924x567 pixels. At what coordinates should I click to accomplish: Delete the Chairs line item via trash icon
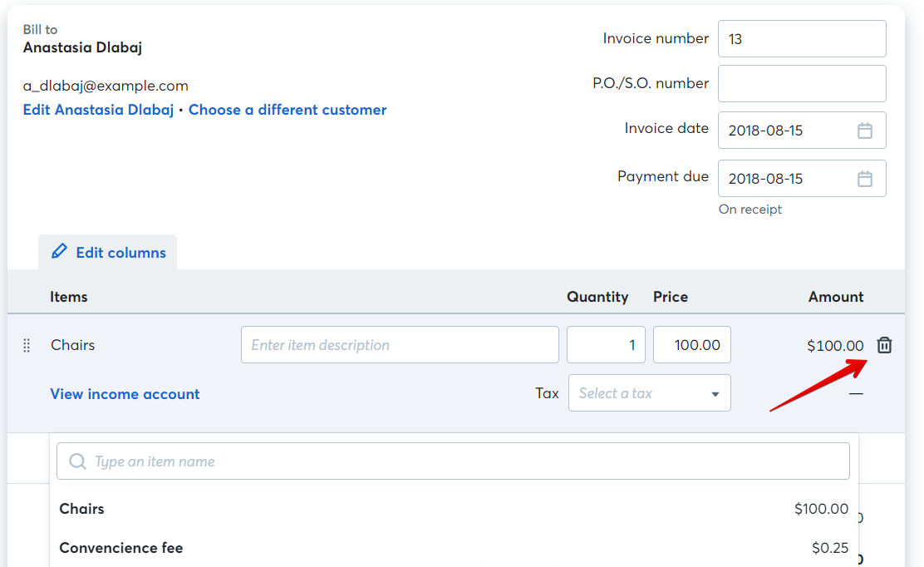pos(884,344)
